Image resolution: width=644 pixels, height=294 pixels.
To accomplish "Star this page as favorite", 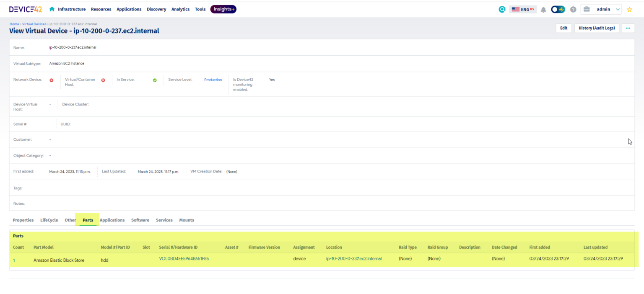I will 629,9.
